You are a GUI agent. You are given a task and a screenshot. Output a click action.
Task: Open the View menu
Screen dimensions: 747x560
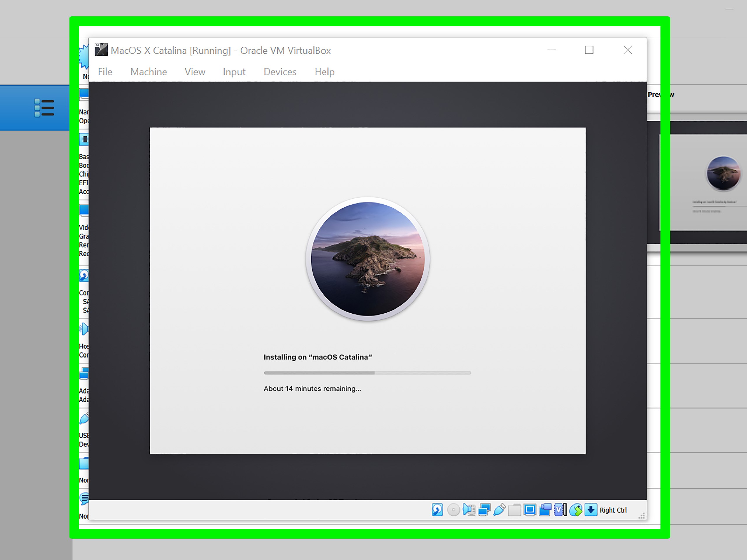195,72
